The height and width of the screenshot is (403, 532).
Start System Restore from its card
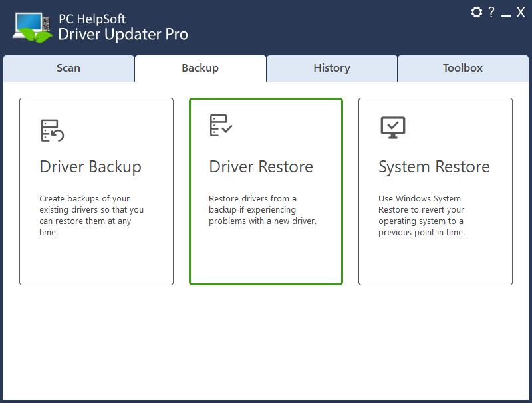click(x=436, y=191)
